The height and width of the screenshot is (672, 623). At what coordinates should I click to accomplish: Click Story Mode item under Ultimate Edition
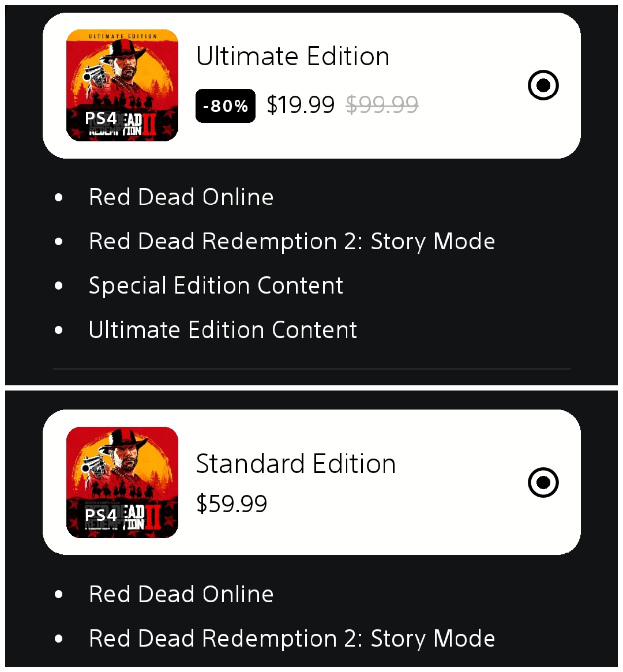click(292, 241)
